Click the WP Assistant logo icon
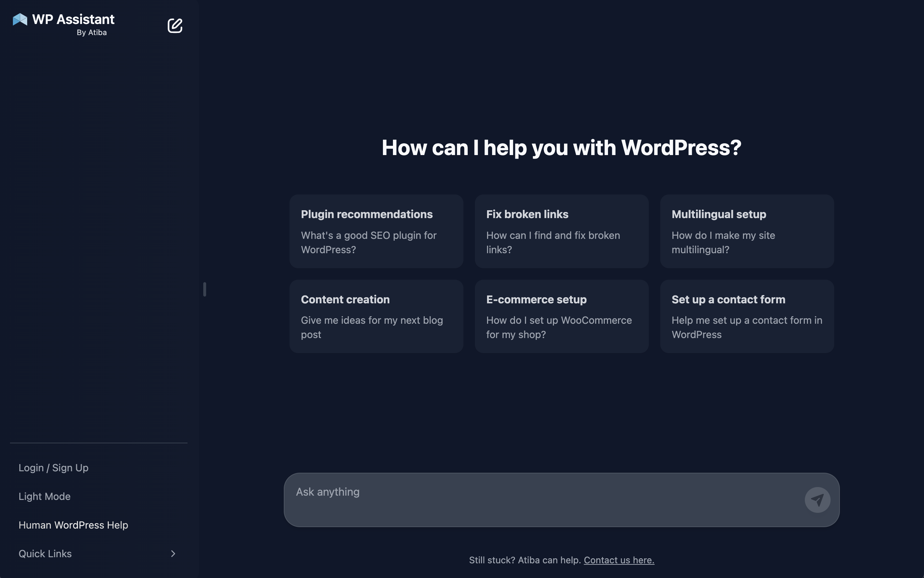924x578 pixels. point(20,19)
